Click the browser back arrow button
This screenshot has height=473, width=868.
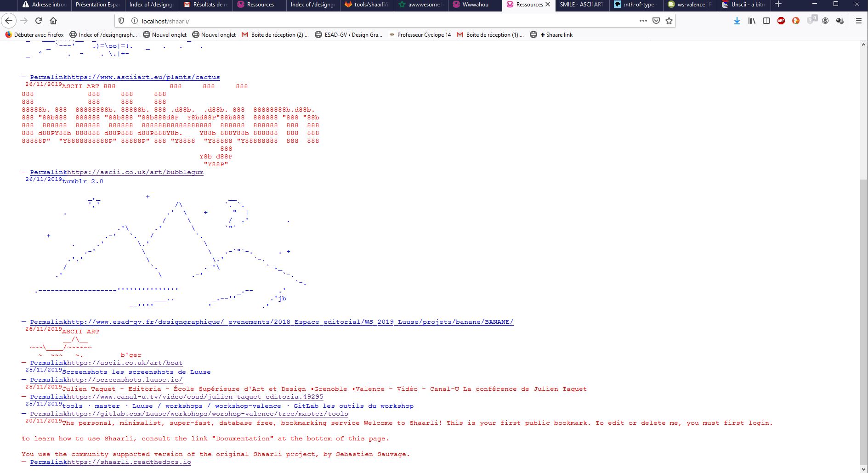[9, 21]
